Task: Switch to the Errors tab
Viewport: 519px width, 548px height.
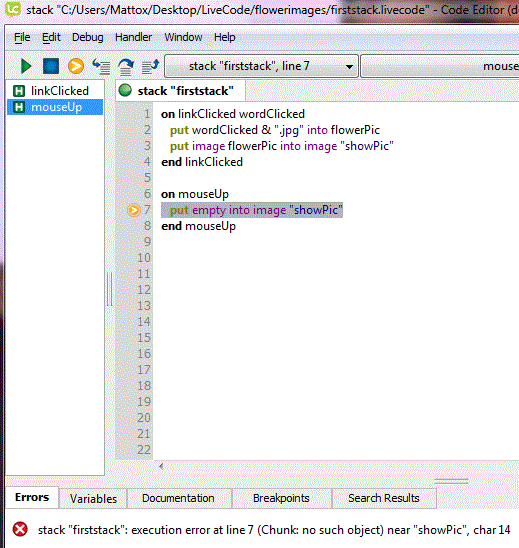Action: click(32, 497)
